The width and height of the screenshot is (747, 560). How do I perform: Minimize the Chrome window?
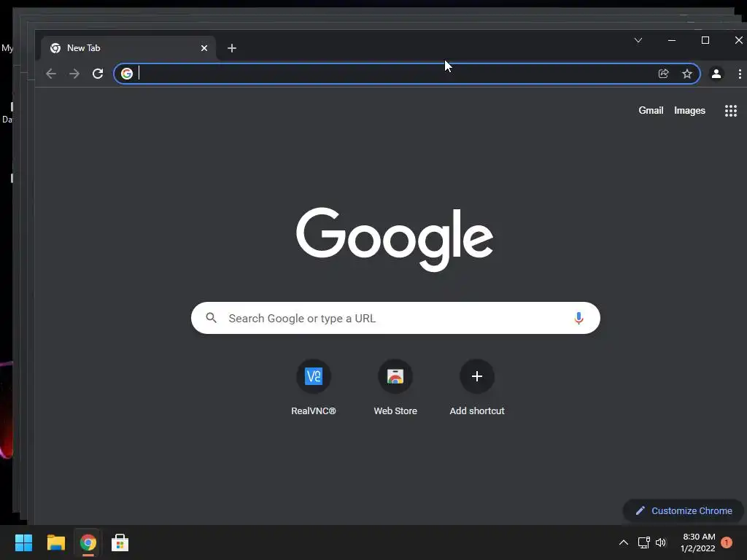(x=672, y=40)
